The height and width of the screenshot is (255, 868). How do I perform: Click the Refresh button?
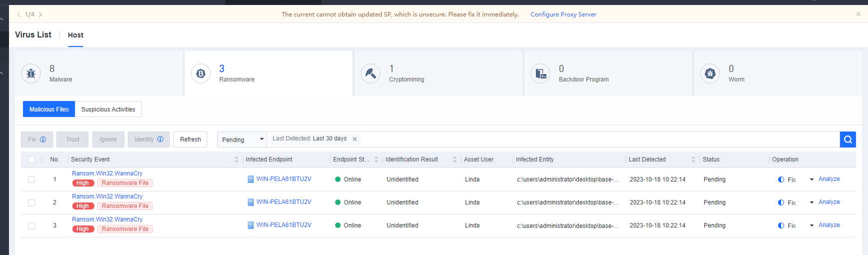(x=190, y=139)
